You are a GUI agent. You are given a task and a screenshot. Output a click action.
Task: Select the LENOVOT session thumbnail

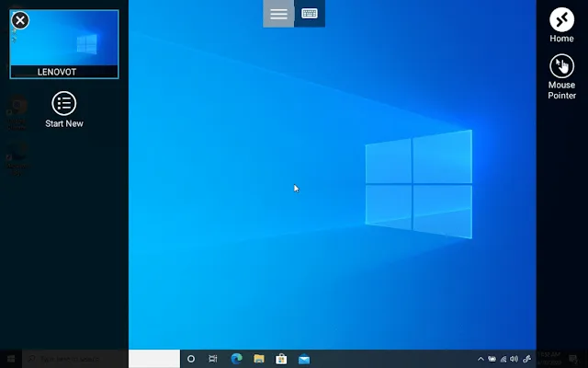point(64,44)
